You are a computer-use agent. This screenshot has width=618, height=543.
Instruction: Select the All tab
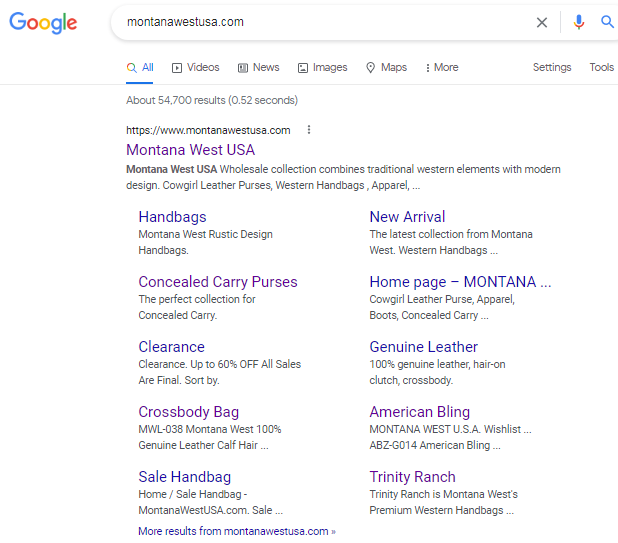(x=140, y=67)
